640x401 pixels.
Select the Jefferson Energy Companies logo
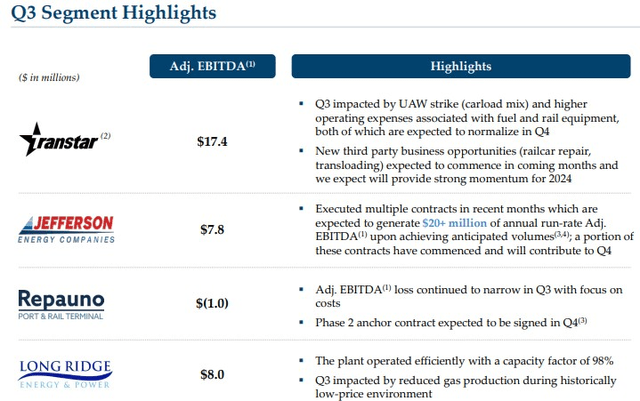[x=66, y=229]
